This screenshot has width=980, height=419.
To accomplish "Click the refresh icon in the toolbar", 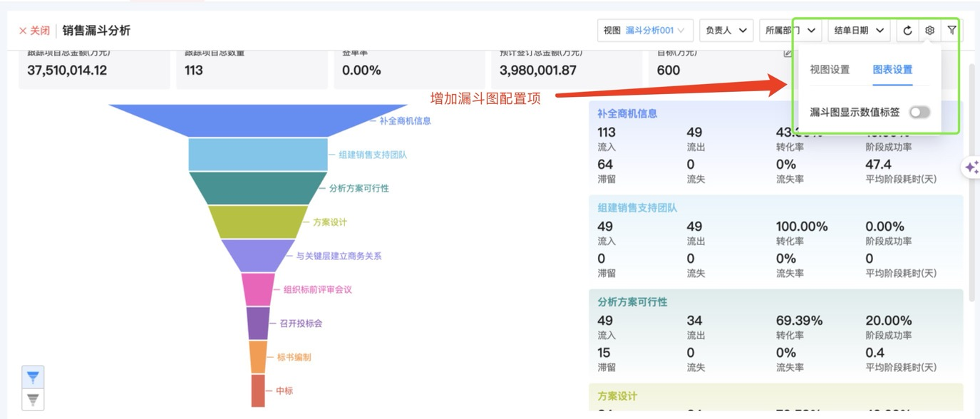I will (907, 31).
